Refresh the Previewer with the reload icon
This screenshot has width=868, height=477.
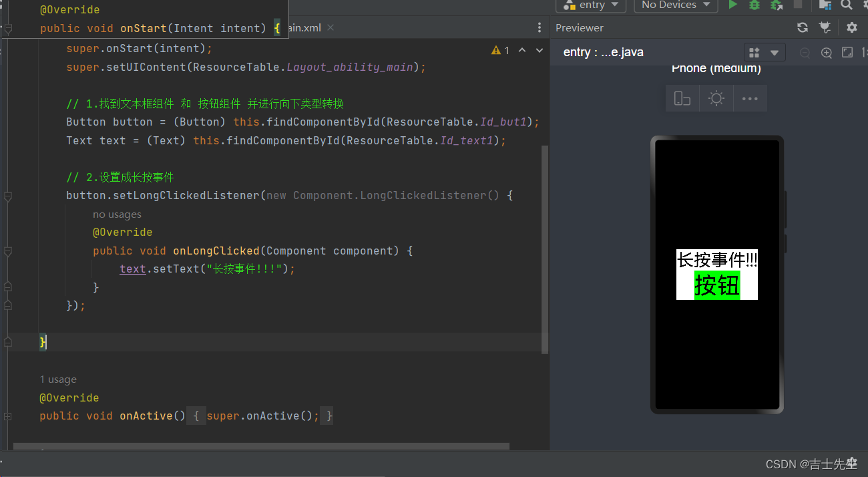[x=803, y=27]
